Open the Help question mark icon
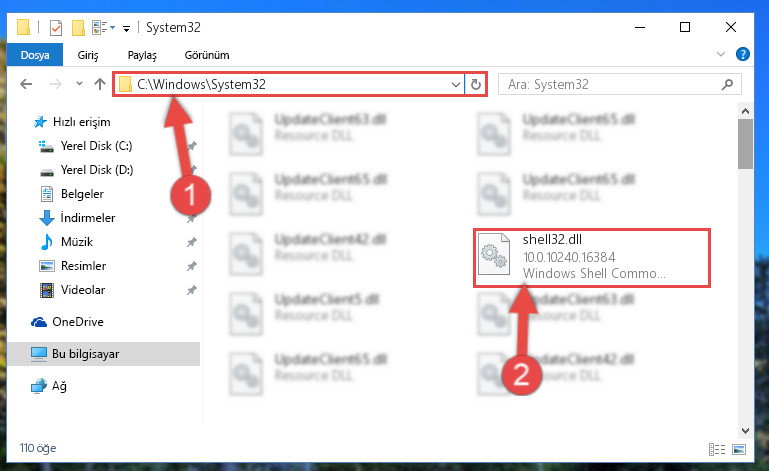The height and width of the screenshot is (471, 769). 743,54
